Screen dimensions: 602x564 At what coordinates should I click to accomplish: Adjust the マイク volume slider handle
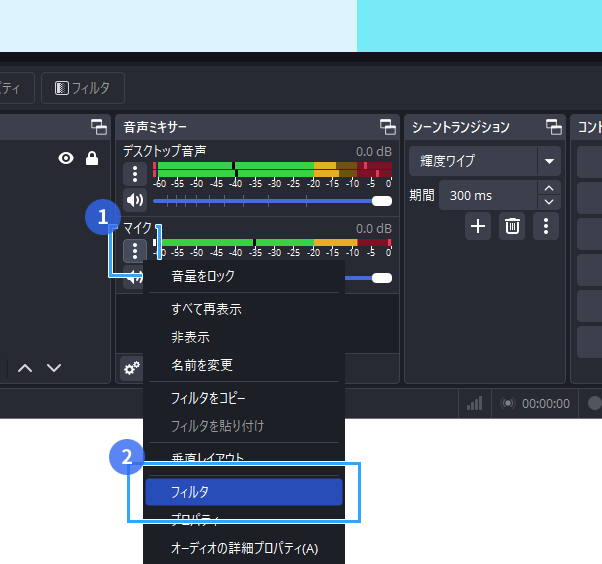(x=382, y=278)
